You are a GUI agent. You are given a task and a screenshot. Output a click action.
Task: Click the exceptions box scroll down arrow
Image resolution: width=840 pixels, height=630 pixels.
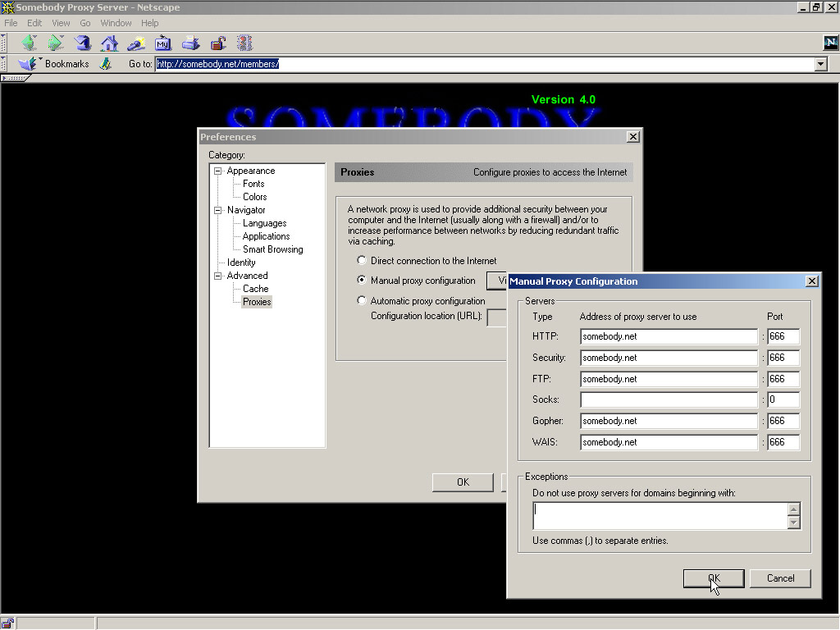click(x=794, y=523)
